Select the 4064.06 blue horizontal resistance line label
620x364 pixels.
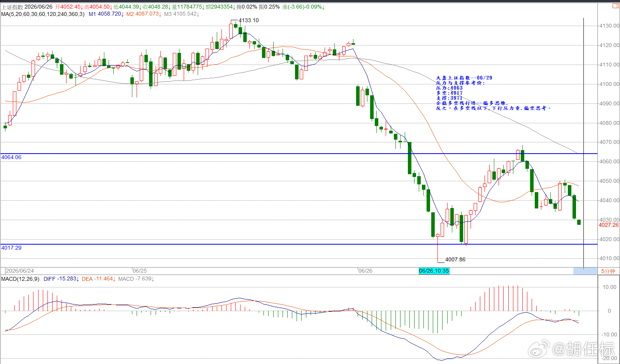[x=11, y=157]
